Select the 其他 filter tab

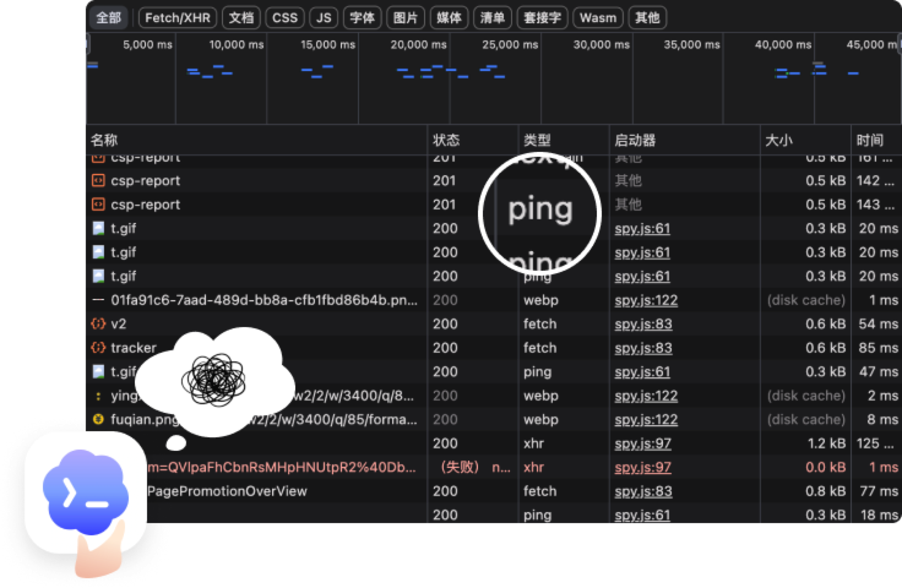(x=648, y=18)
